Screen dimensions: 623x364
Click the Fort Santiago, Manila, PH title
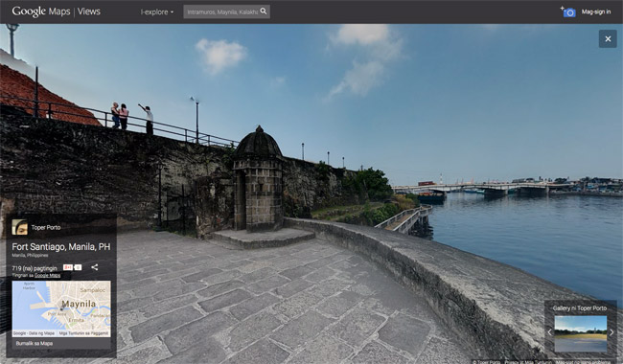[61, 246]
